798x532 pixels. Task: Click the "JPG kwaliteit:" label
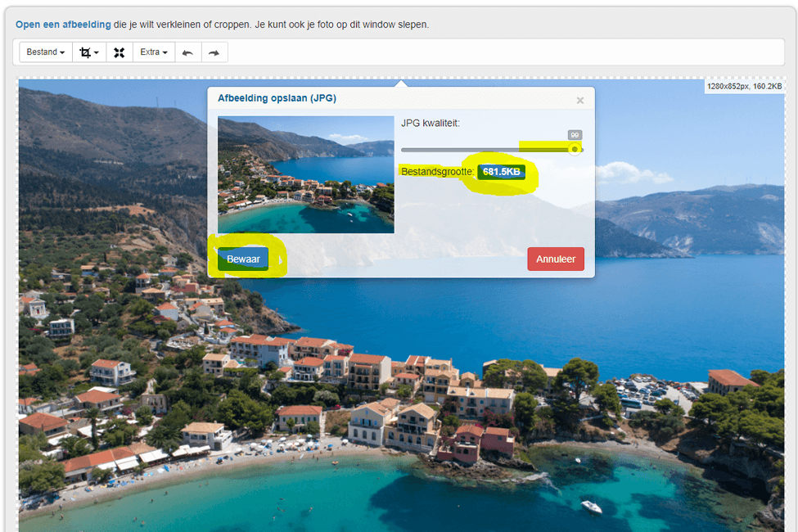pos(430,123)
